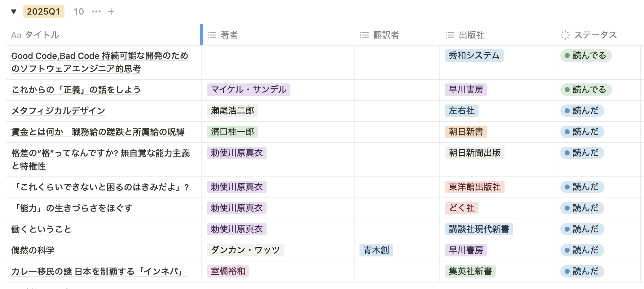Change the 読んだ status for メタフィジカルデザイン
This screenshot has width=644, height=289.
[x=582, y=111]
